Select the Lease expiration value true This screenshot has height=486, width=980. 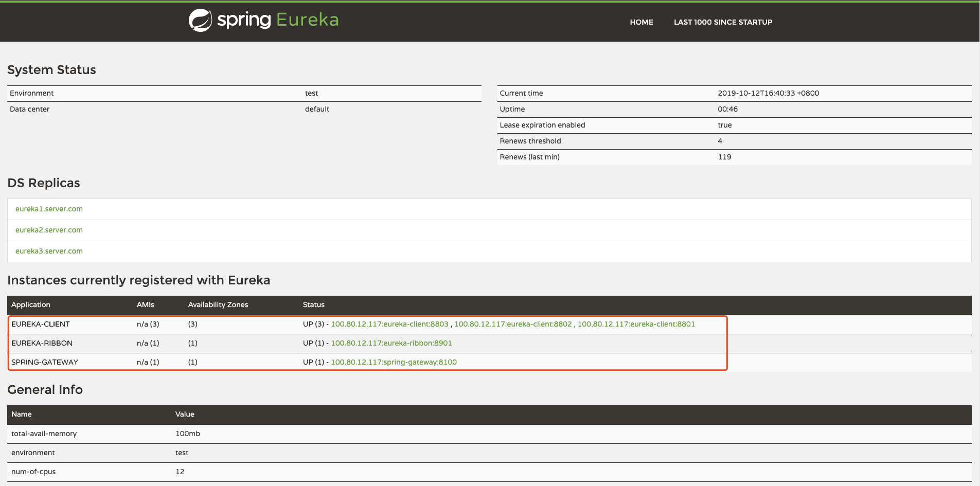pos(725,125)
